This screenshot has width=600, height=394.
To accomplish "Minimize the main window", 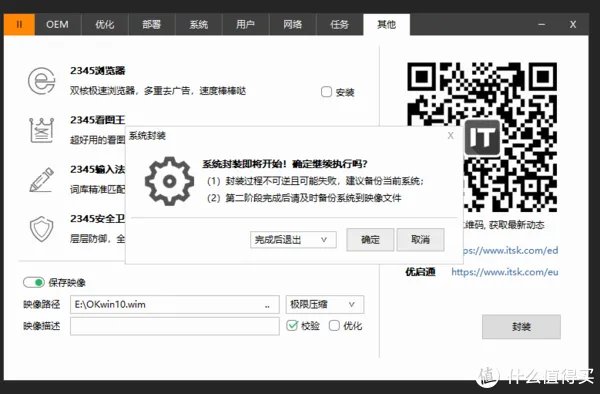I will coord(541,24).
